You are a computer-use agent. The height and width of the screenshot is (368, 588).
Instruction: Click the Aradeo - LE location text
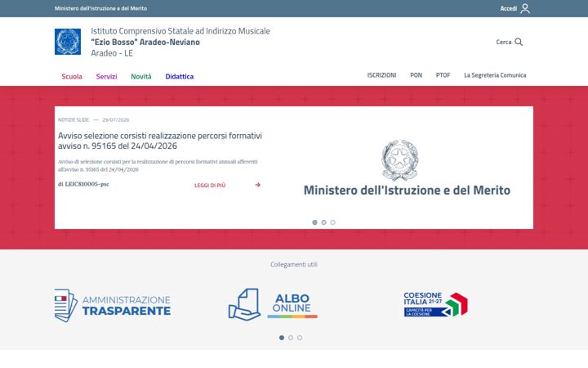click(x=112, y=53)
